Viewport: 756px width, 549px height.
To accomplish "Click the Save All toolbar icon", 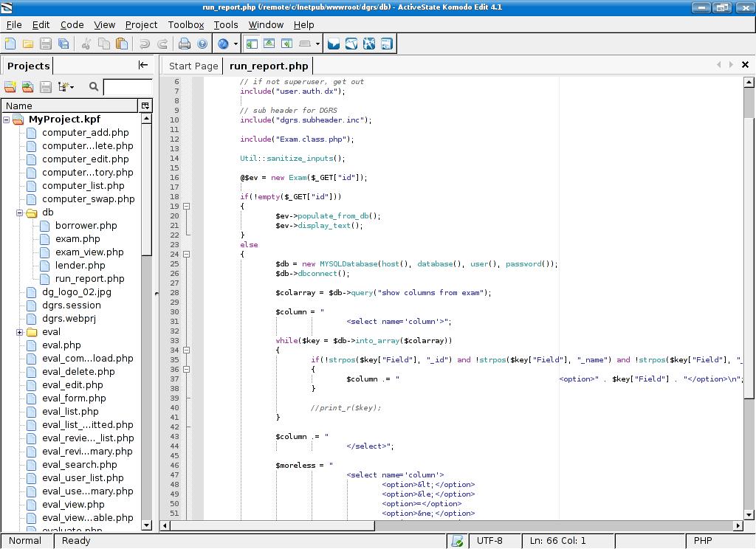I will (63, 44).
